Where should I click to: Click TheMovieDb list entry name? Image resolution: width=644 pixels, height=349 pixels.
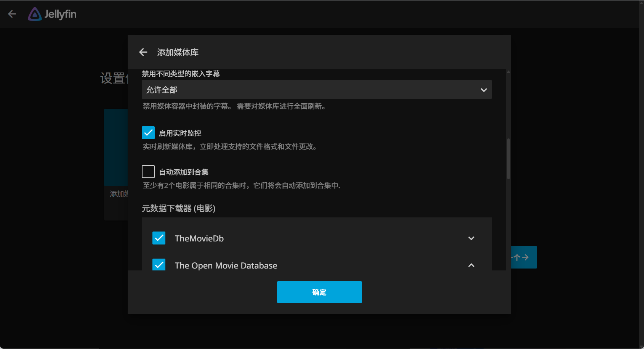coord(199,238)
